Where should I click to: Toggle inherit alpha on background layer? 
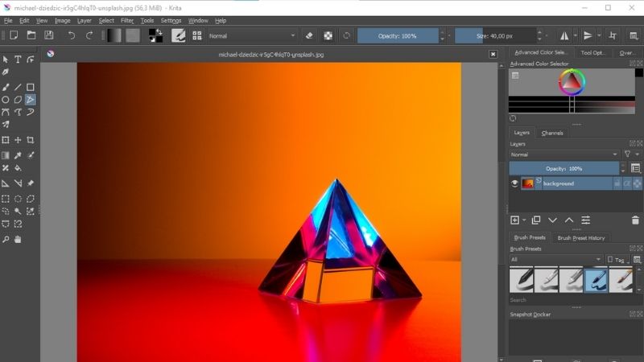(627, 183)
